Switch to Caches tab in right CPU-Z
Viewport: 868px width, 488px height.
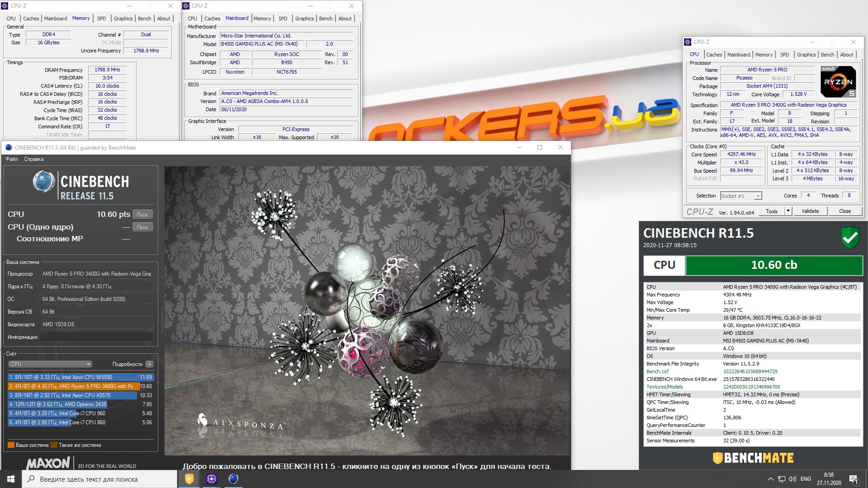coord(714,55)
